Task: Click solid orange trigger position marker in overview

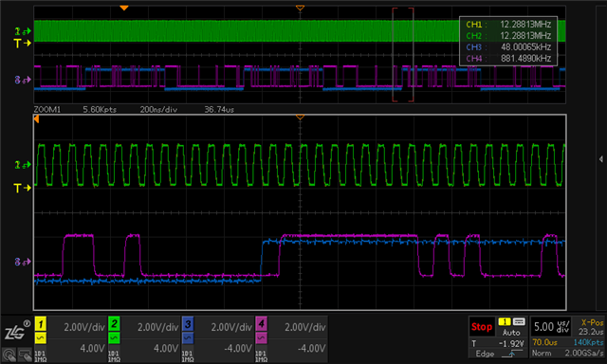Action: click(124, 8)
